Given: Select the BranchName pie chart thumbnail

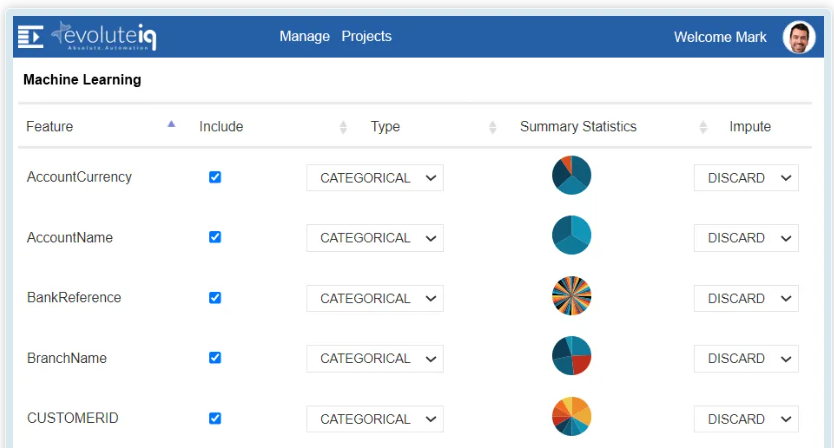Looking at the screenshot, I should click(x=571, y=356).
